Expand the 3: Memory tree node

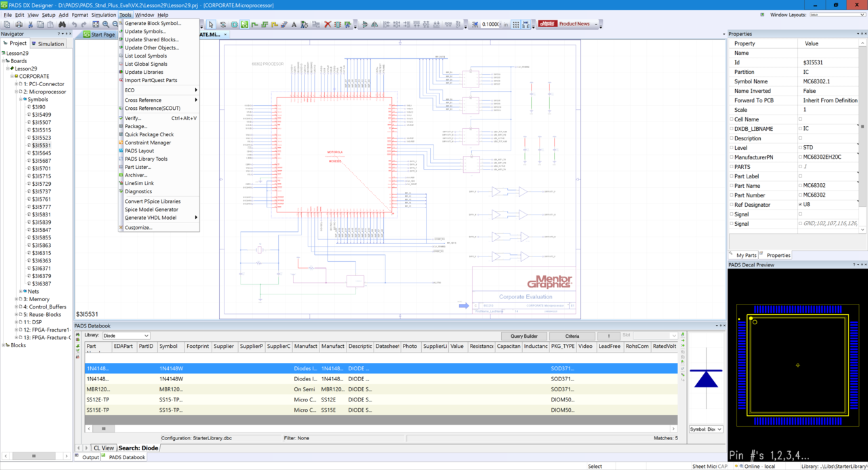click(x=16, y=299)
